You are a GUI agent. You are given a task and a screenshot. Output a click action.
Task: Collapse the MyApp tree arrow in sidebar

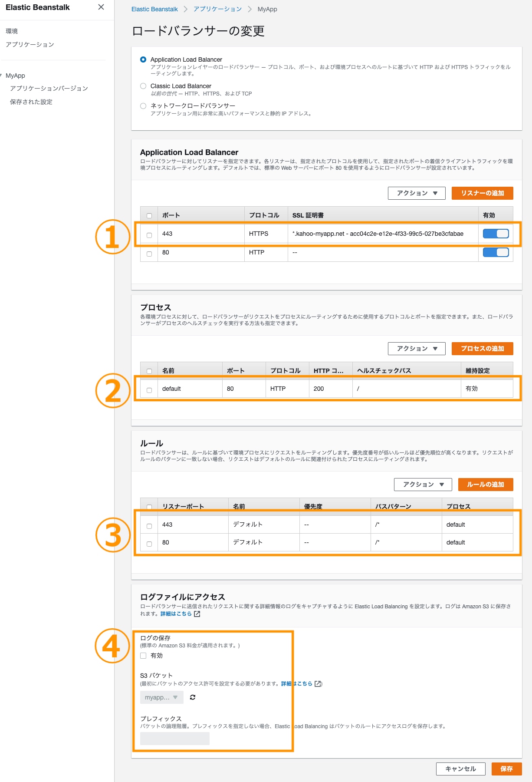click(2, 76)
